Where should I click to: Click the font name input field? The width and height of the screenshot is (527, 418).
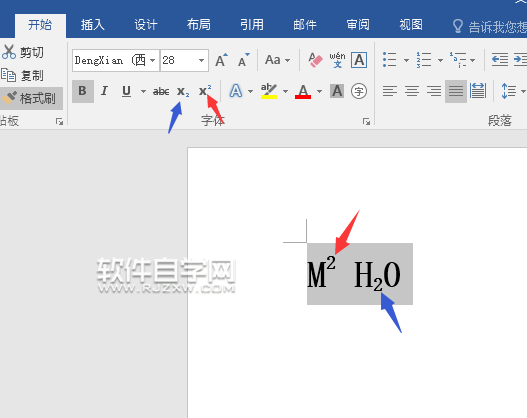pyautogui.click(x=111, y=60)
